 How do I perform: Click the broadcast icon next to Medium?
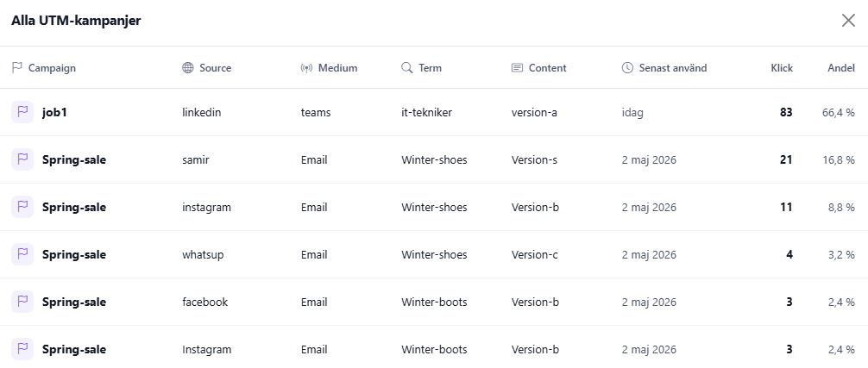(306, 68)
